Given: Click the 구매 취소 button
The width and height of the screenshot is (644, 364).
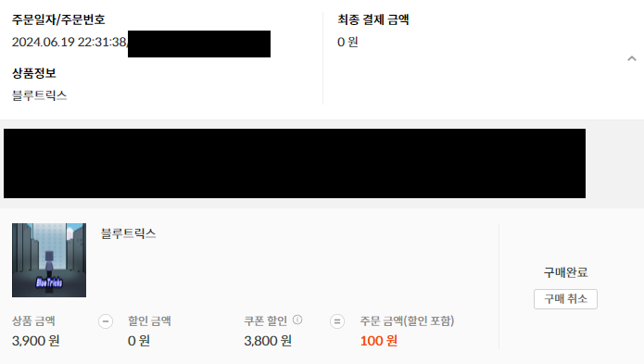Looking at the screenshot, I should point(565,299).
